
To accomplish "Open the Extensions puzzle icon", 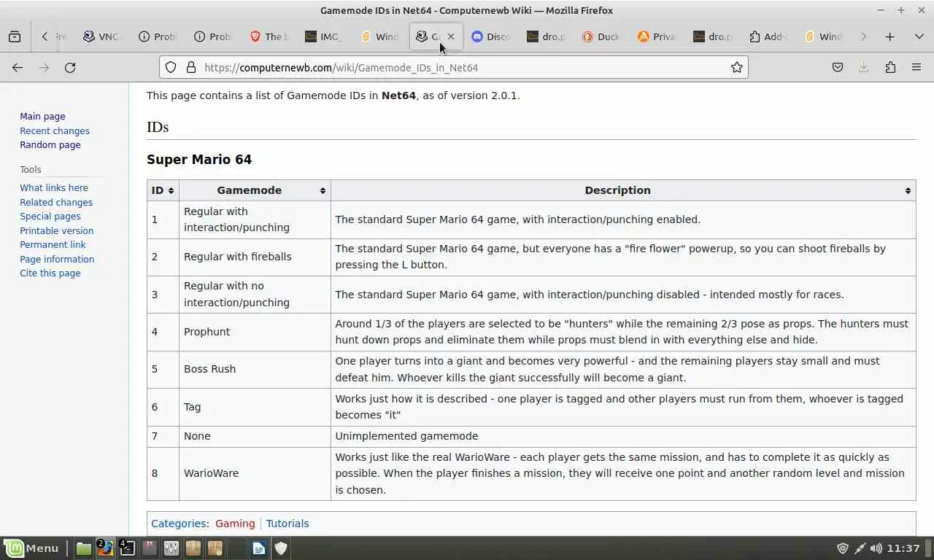I will click(890, 67).
